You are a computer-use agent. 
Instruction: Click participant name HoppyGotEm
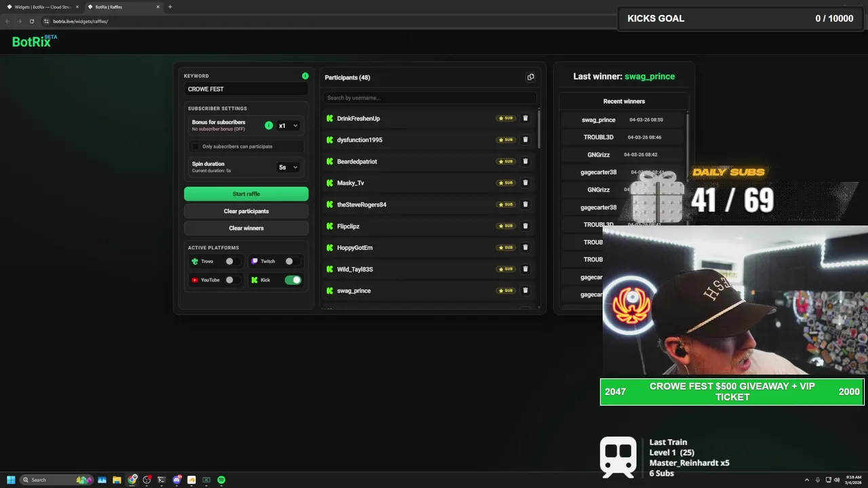355,247
